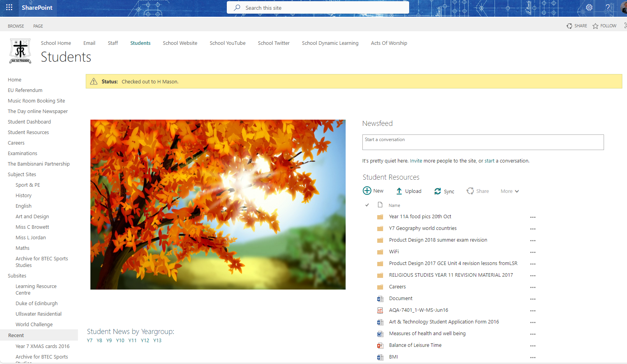Click the help question mark icon
Screen dimensions: 627x364
608,7
